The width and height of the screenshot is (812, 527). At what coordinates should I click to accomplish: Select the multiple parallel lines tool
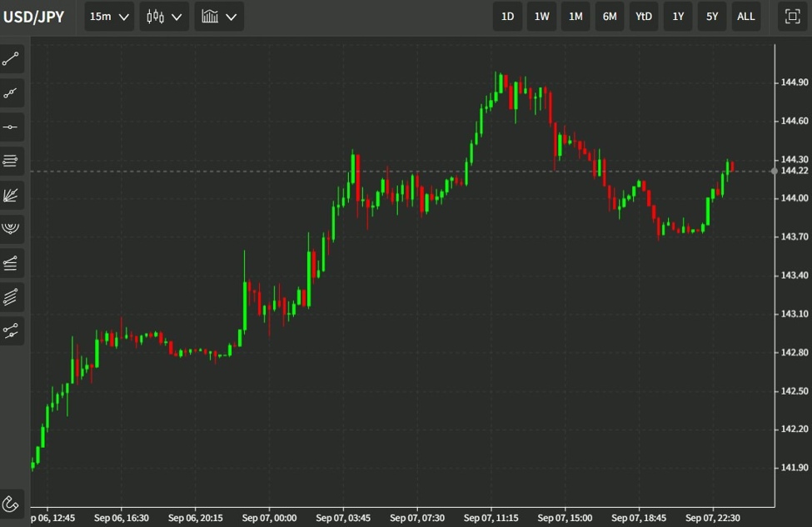pos(11,296)
